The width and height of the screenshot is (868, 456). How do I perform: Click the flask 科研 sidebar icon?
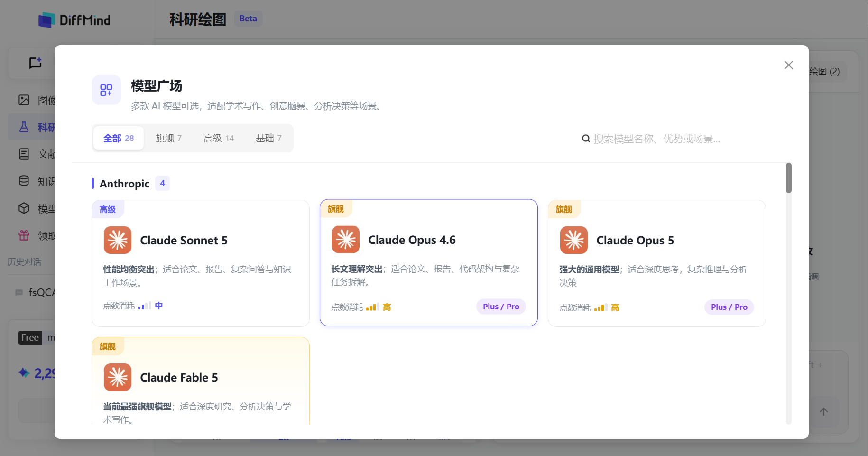[24, 127]
